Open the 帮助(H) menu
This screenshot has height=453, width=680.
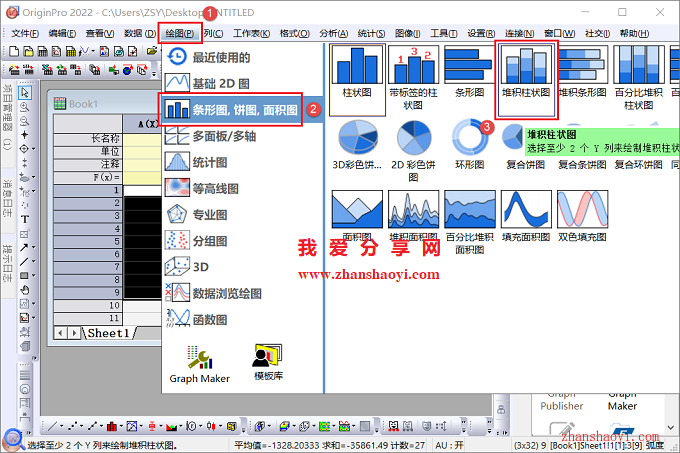coord(634,33)
